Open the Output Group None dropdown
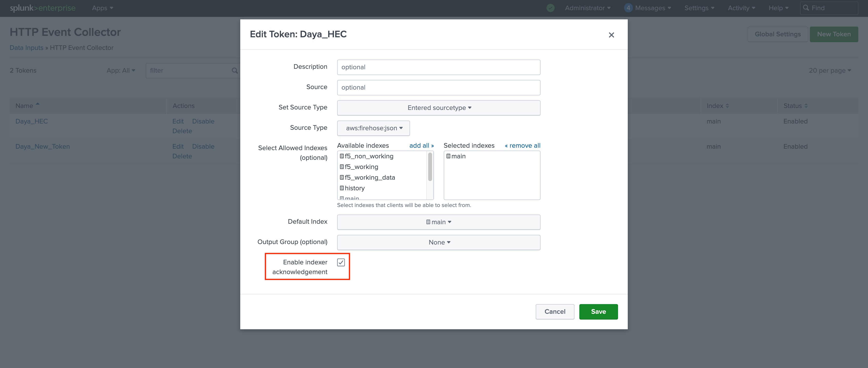The height and width of the screenshot is (368, 868). pos(438,242)
